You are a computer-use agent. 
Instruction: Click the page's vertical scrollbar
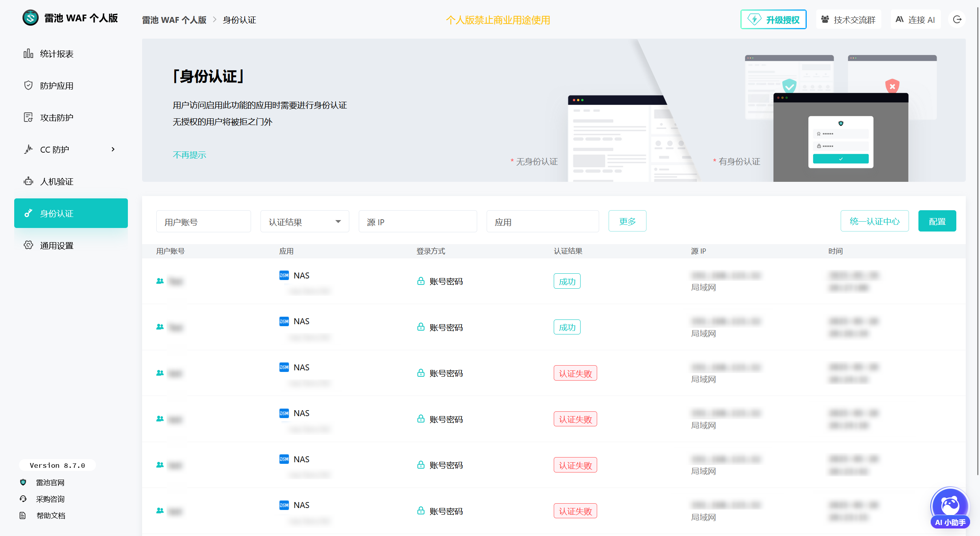pos(977,237)
